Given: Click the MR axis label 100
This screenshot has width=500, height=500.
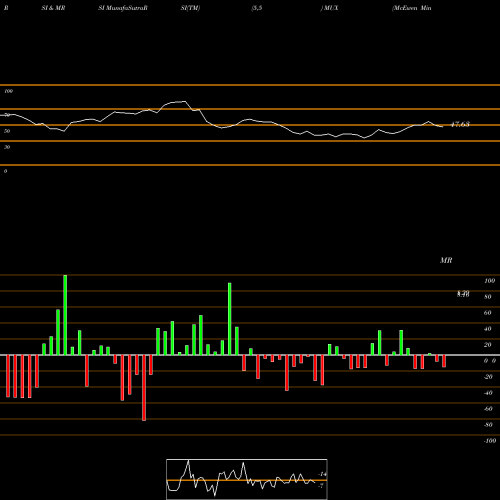Looking at the screenshot, I should pyautogui.click(x=489, y=281).
